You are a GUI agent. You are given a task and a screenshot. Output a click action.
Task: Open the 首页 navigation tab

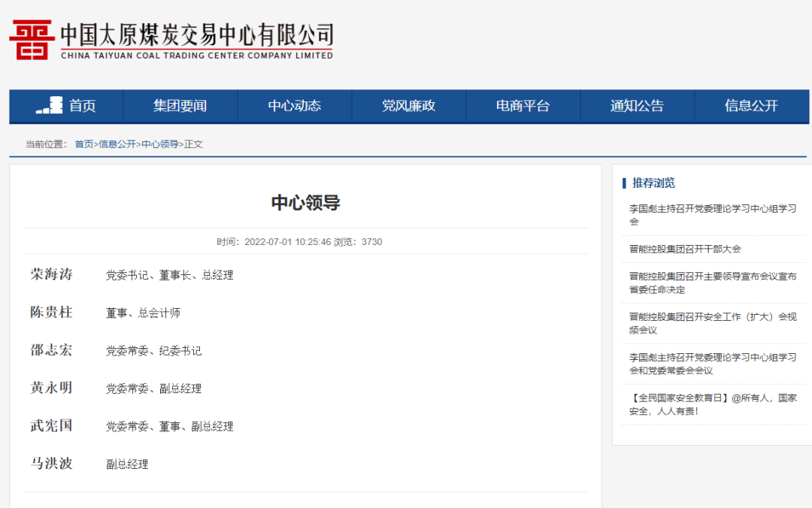pyautogui.click(x=82, y=106)
